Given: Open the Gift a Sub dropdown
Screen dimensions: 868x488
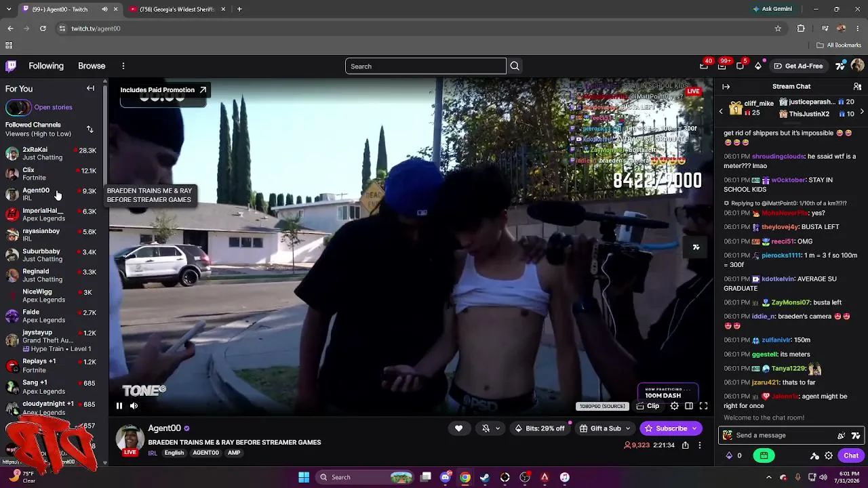Looking at the screenshot, I should [605, 428].
